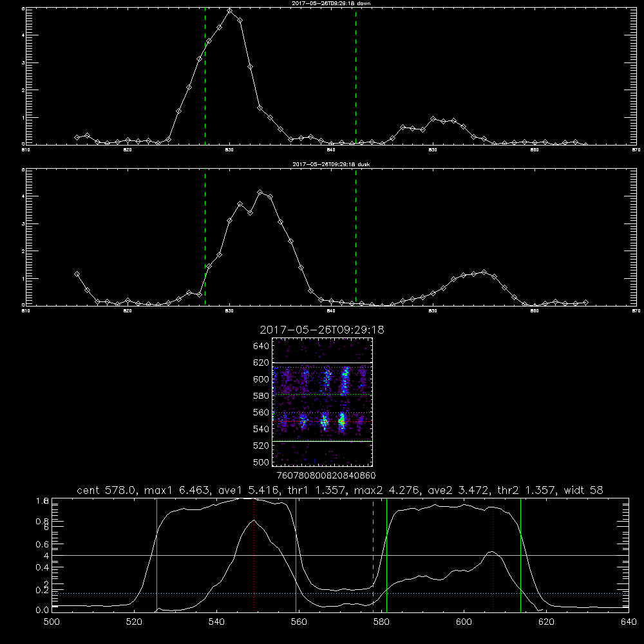Viewport: 644px width, 644px height.
Task: Click bottom plot y-axis label 0.0
Action: click(x=43, y=611)
